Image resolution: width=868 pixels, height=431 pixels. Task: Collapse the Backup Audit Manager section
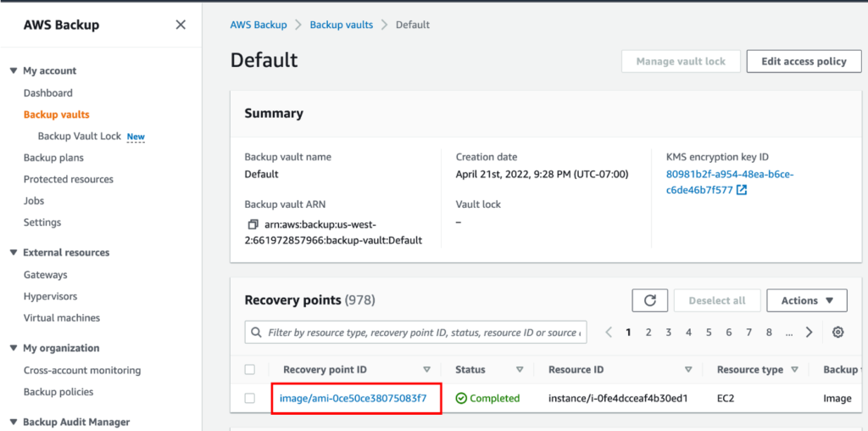(x=14, y=423)
